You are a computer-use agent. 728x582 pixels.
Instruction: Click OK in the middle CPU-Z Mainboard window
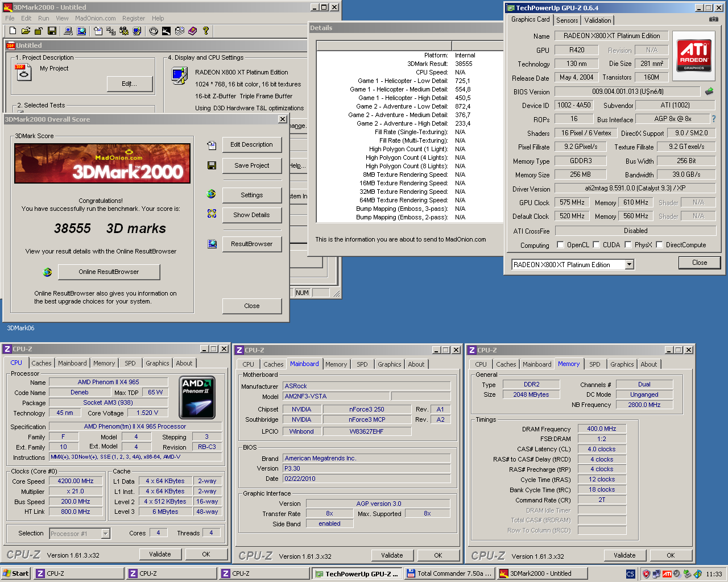click(438, 555)
